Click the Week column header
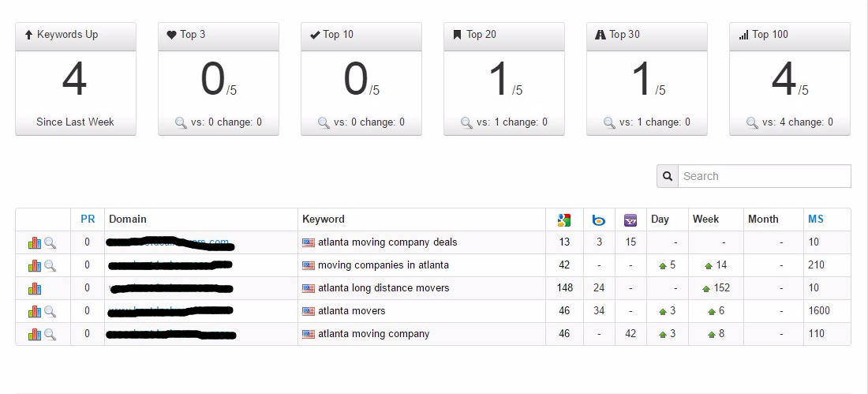Viewport: 868px width, 394px height. (705, 220)
